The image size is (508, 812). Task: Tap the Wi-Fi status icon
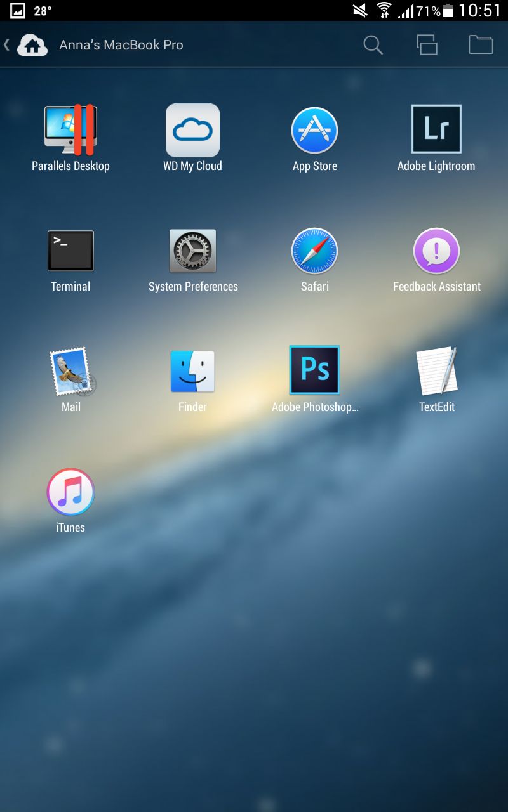coord(384,10)
